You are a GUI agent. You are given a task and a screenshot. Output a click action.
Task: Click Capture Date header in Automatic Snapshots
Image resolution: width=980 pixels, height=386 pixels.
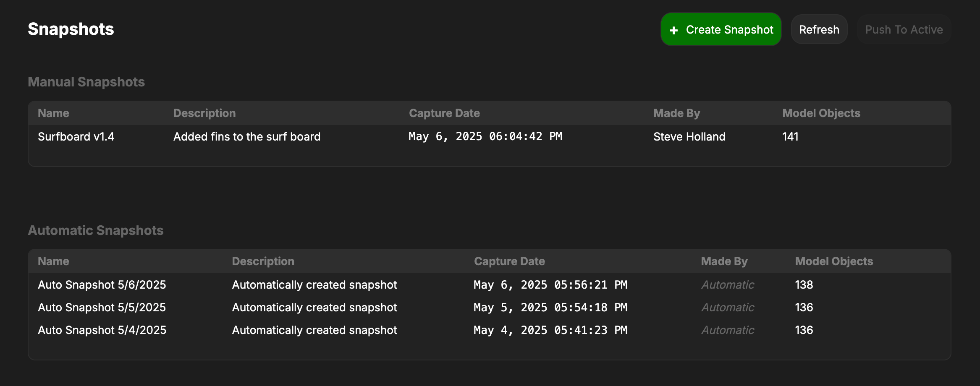pyautogui.click(x=509, y=261)
